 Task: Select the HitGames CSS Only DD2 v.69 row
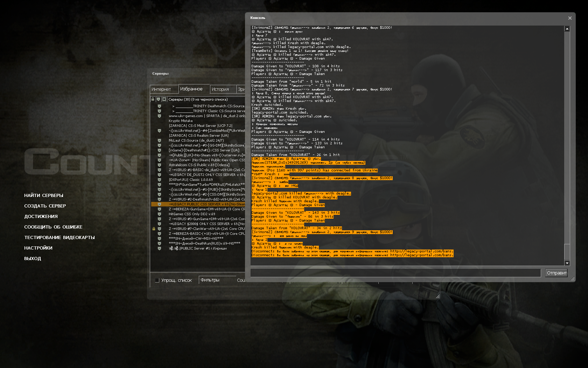198,214
